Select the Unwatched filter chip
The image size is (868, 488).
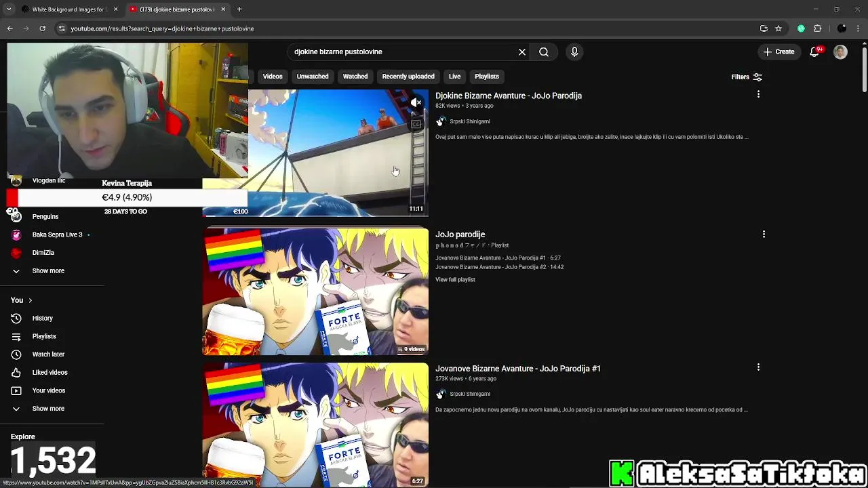point(313,76)
